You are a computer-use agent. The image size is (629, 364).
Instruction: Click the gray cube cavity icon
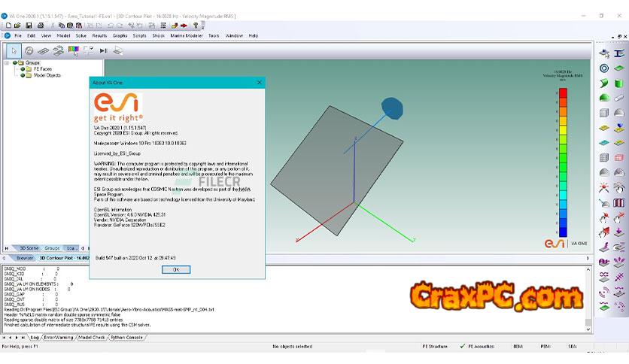click(x=604, y=113)
